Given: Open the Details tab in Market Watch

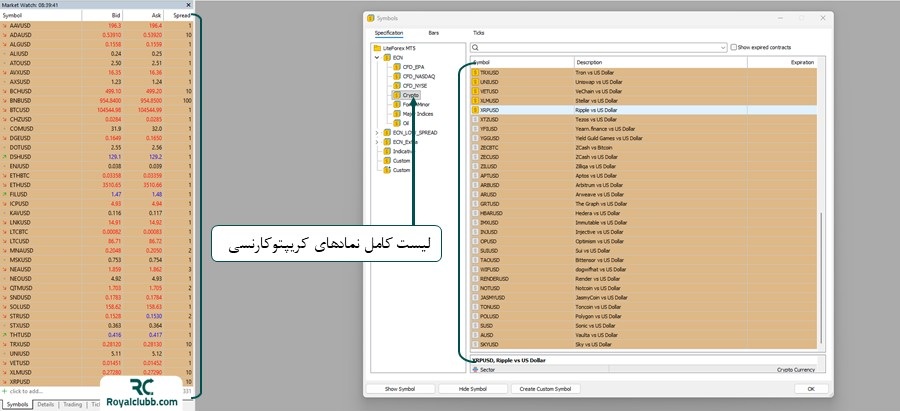Looking at the screenshot, I should pyautogui.click(x=46, y=404).
